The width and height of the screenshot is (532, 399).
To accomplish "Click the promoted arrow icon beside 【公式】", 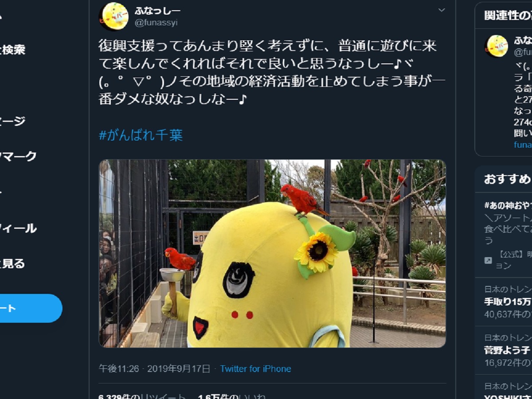I will click(488, 261).
